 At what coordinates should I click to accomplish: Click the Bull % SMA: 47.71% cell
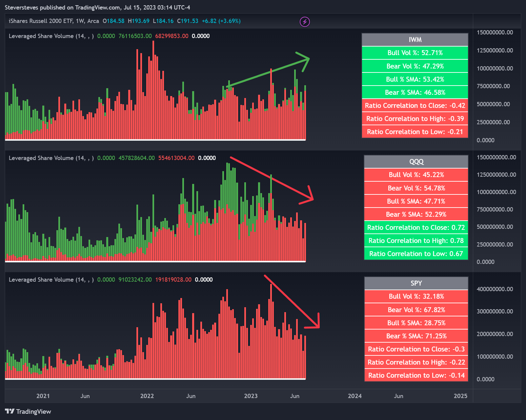(x=416, y=201)
